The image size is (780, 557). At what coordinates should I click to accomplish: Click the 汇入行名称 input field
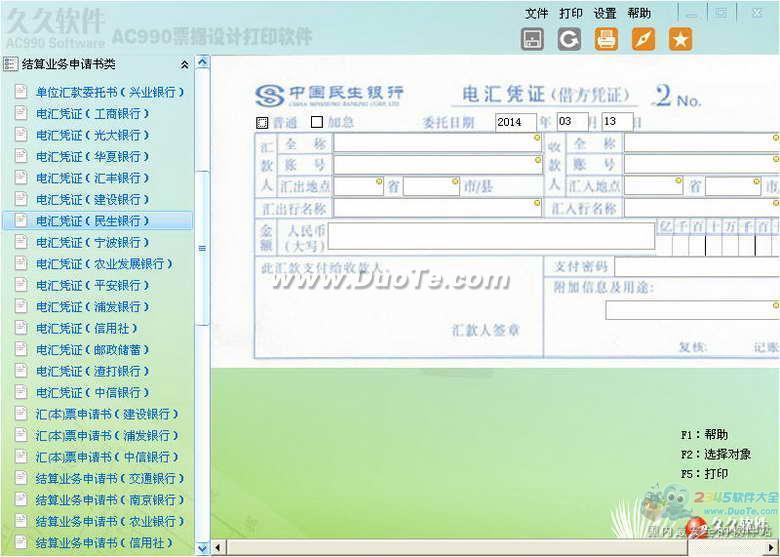[x=702, y=208]
